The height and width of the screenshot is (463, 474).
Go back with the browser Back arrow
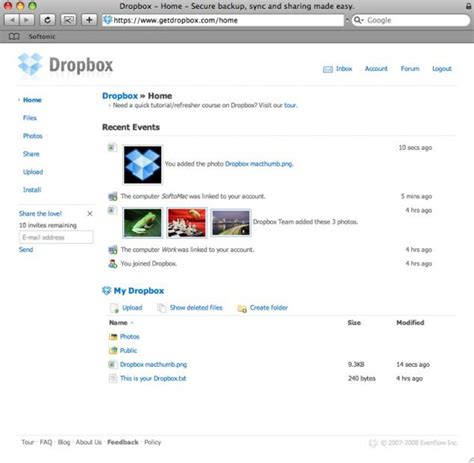12,20
